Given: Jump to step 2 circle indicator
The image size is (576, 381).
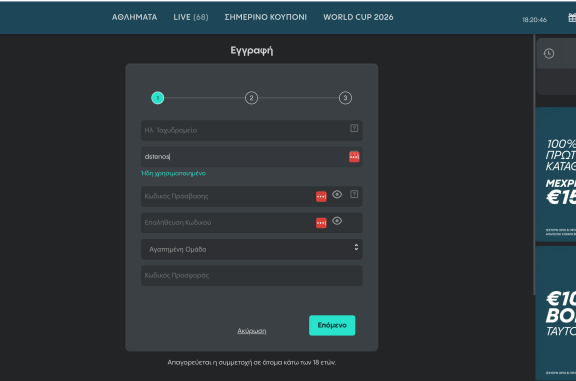Looking at the screenshot, I should tap(251, 98).
